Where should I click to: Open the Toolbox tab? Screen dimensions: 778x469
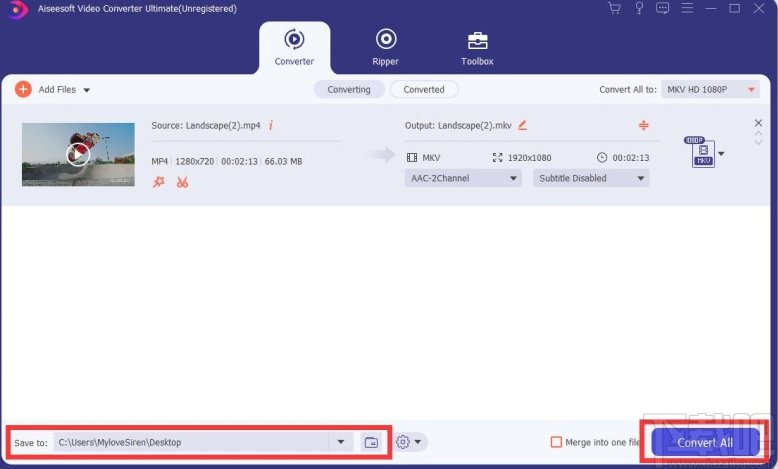477,48
